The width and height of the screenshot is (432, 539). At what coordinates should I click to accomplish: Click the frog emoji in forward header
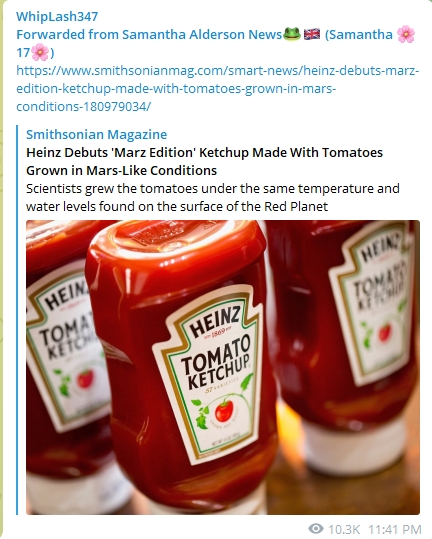click(291, 34)
